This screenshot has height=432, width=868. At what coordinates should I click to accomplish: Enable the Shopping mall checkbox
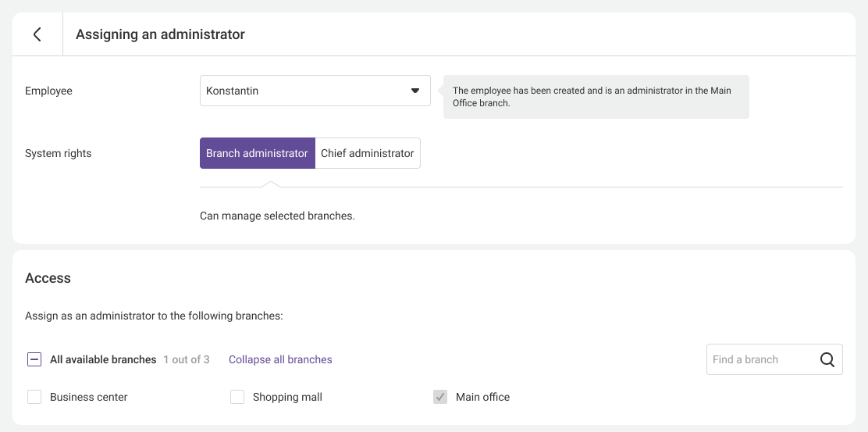237,397
